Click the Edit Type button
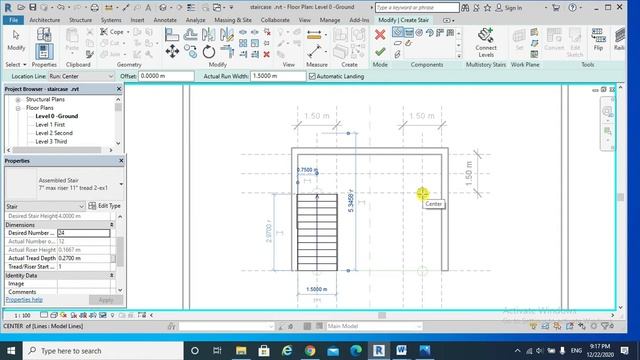The image size is (640, 360). click(104, 206)
